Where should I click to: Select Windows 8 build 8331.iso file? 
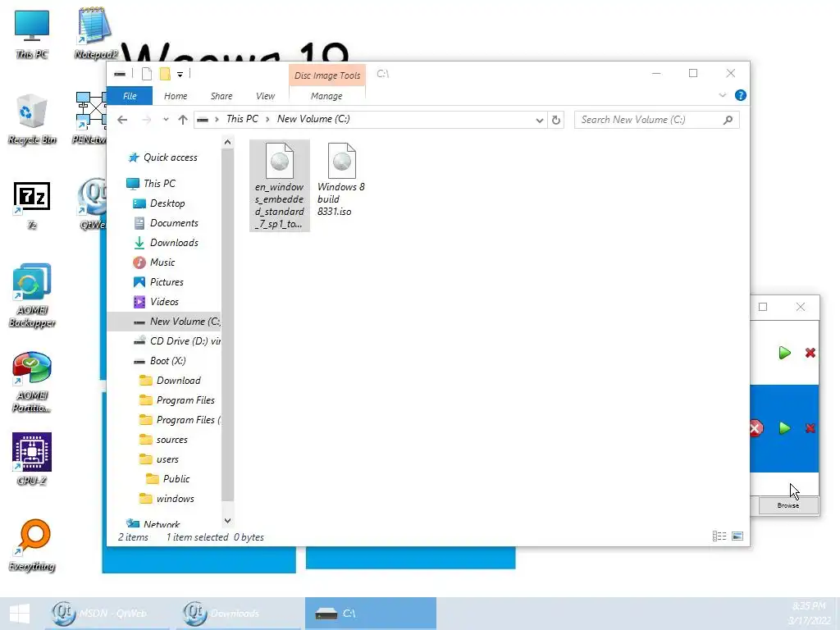pos(341,180)
